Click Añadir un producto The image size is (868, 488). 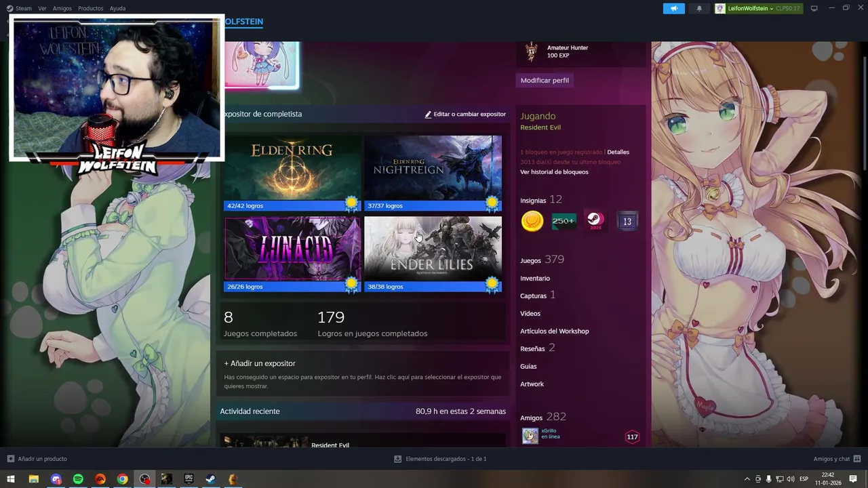click(x=37, y=459)
